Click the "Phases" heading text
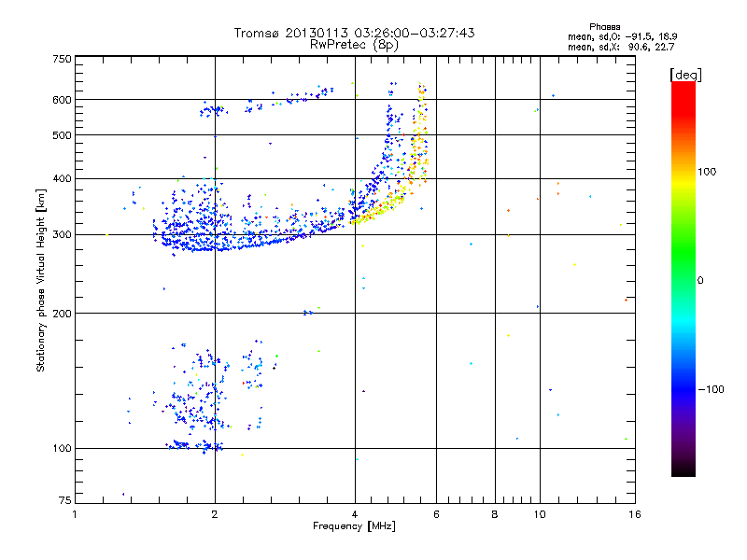 pyautogui.click(x=604, y=27)
